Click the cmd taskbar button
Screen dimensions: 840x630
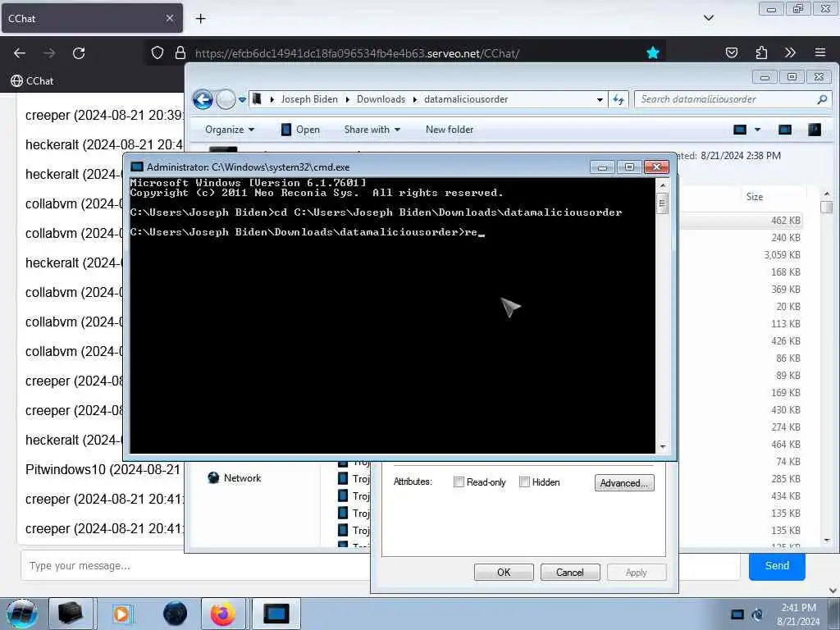pyautogui.click(x=276, y=614)
